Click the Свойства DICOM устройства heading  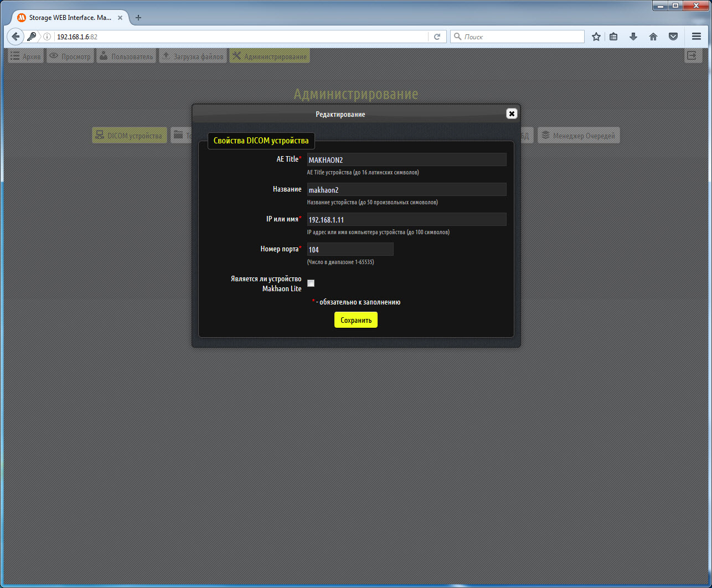point(261,141)
